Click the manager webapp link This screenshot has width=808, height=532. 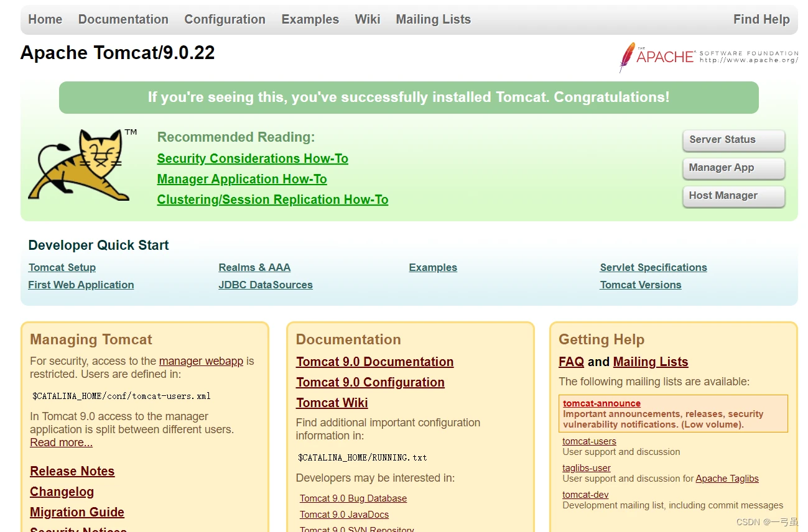pos(201,361)
